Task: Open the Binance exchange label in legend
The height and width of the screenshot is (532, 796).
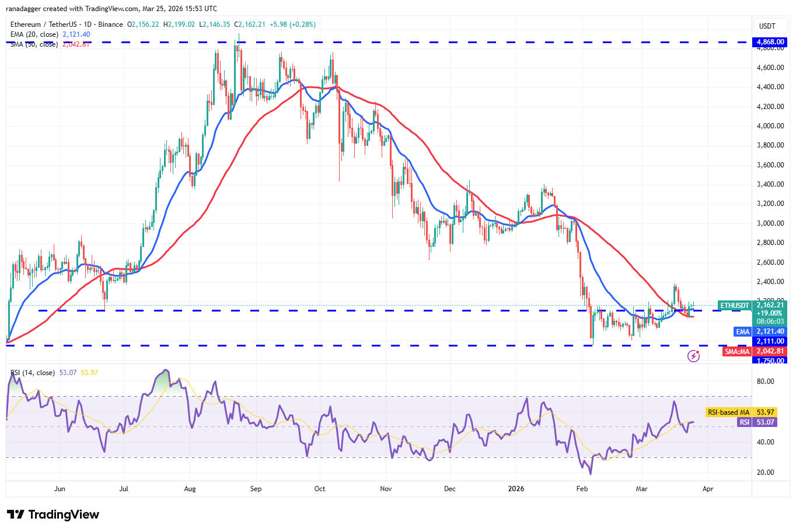Action: pos(112,24)
